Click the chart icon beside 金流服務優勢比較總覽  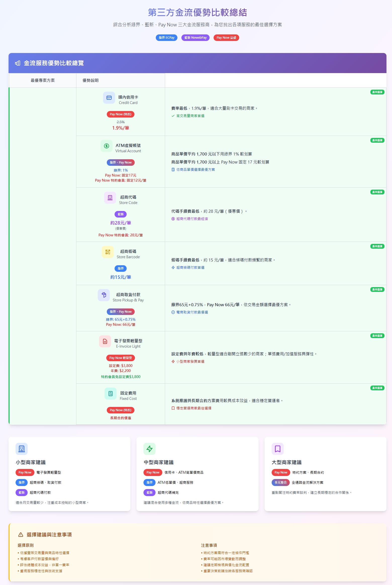18,63
